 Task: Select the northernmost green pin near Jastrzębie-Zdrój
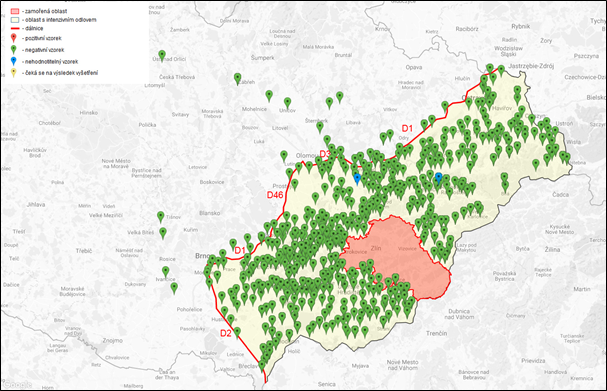click(x=490, y=69)
